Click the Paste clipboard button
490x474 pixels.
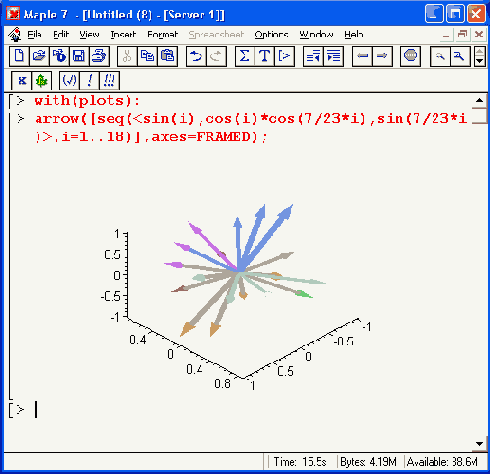168,56
